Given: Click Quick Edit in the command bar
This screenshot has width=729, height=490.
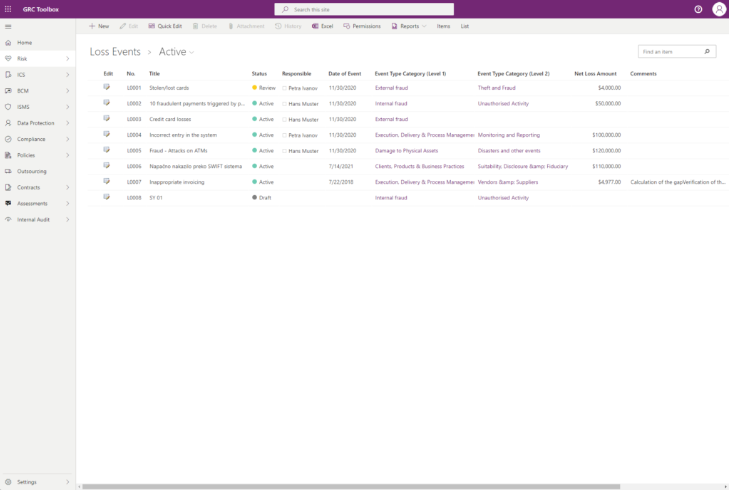Looking at the screenshot, I should click(x=165, y=26).
